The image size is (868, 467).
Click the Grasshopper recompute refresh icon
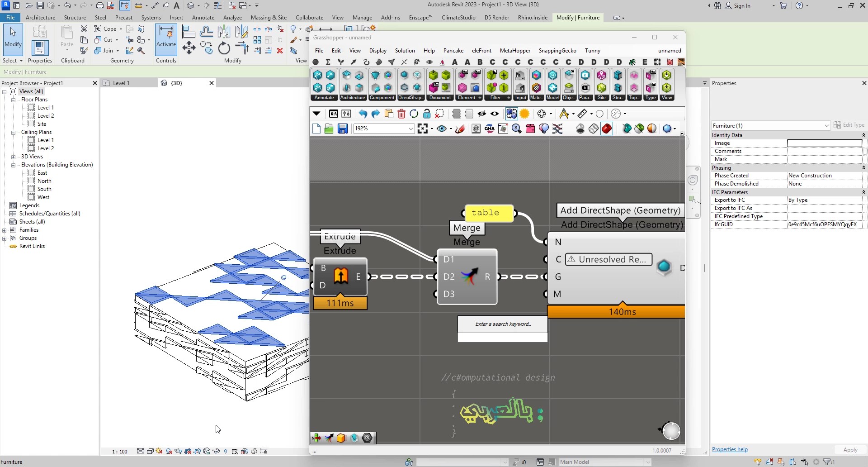(414, 114)
